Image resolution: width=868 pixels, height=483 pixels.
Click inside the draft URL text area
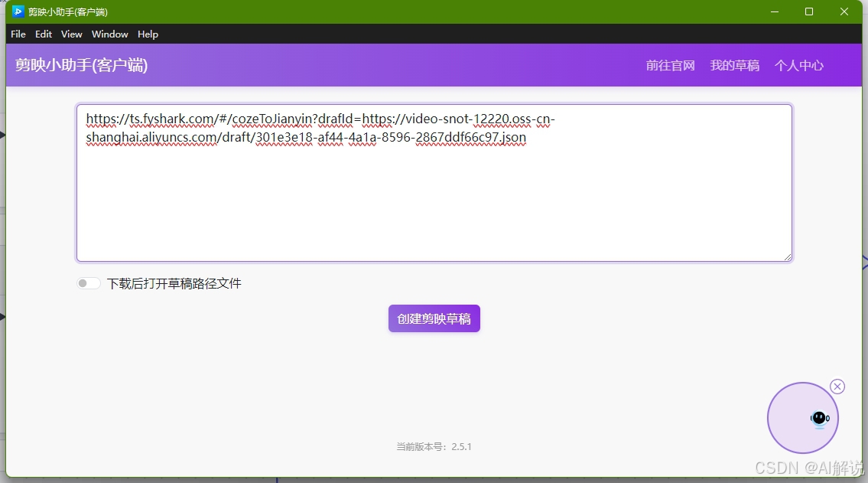point(434,183)
